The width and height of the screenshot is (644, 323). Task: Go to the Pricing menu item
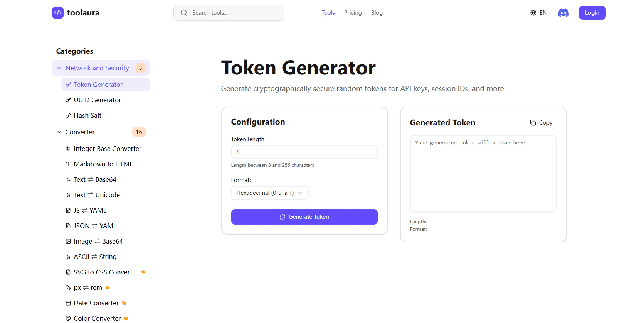point(353,13)
